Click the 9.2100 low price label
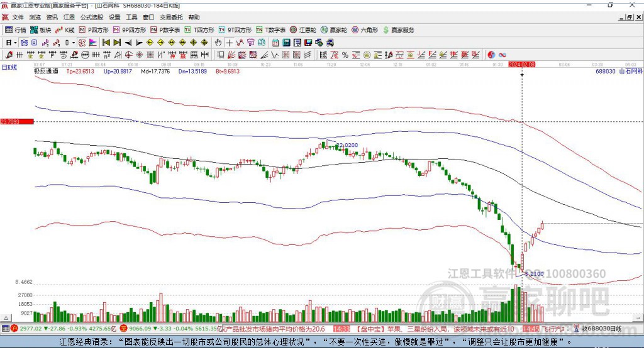 [534, 273]
